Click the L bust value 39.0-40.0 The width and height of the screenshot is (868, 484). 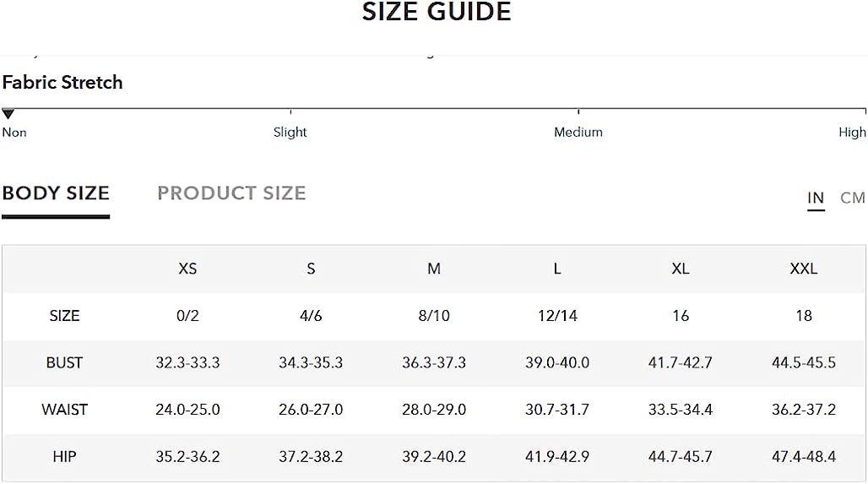tap(557, 362)
